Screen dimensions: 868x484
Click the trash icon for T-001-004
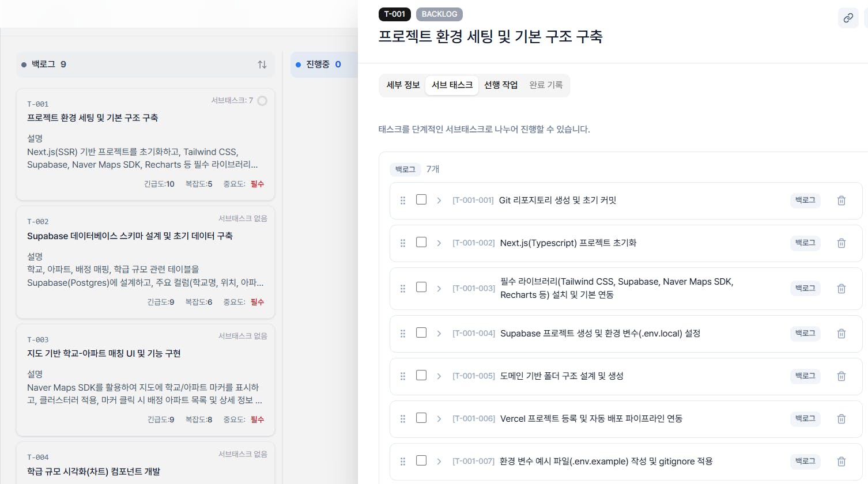coord(841,334)
